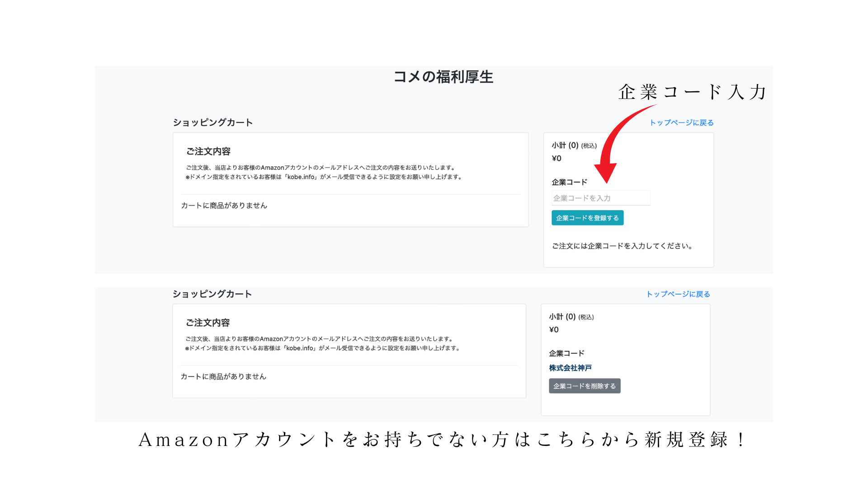Click ショッピングカート heading above the empty code field
The image size is (868, 488).
click(212, 122)
